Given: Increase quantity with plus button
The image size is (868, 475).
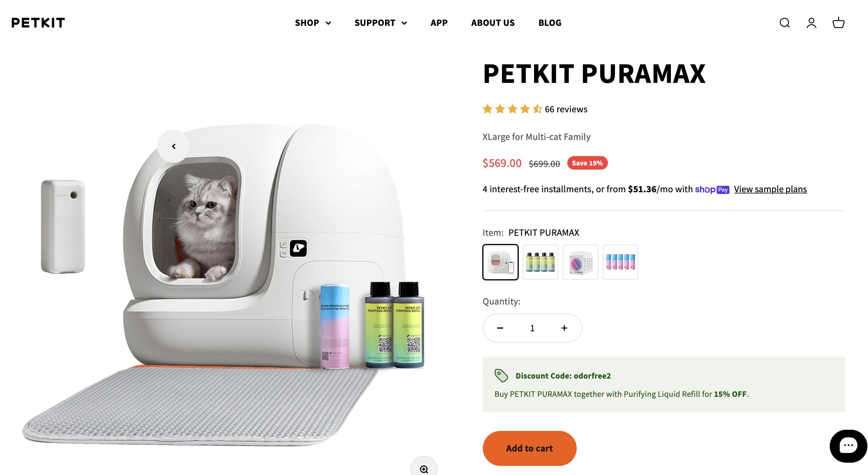Looking at the screenshot, I should tap(564, 328).
